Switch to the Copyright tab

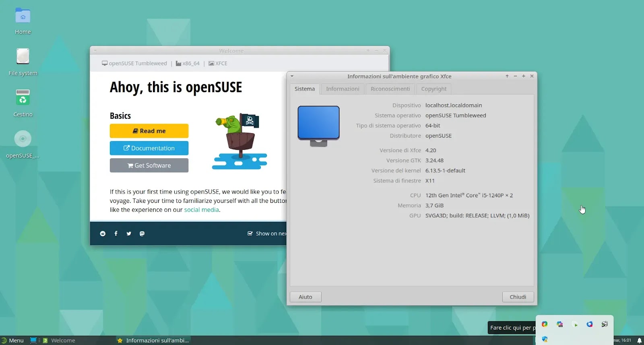click(434, 89)
